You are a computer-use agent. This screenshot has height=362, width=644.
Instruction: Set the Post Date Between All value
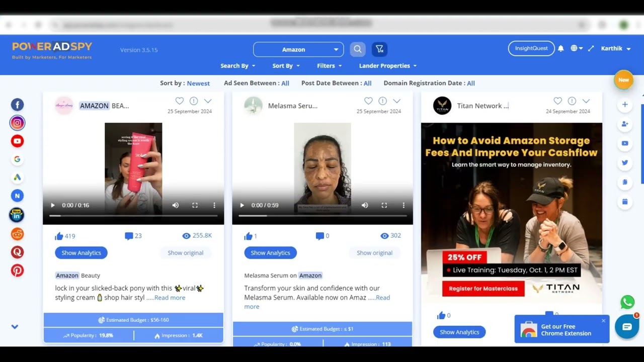point(367,83)
